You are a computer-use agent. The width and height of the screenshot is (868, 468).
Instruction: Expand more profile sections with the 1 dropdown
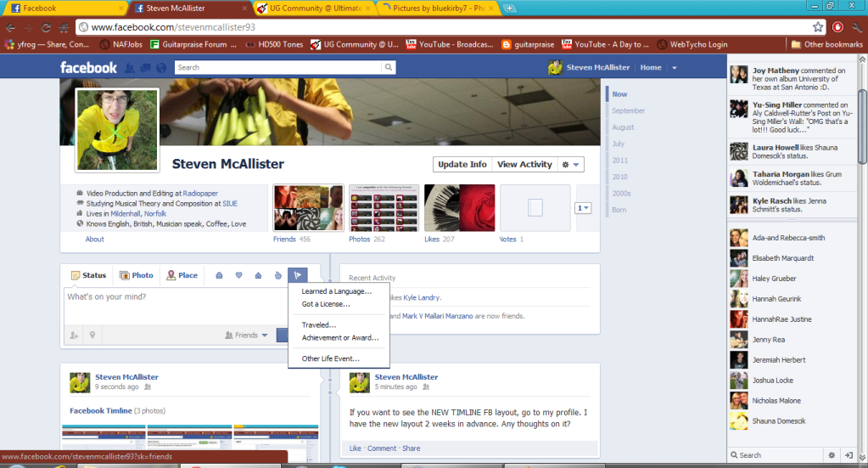(583, 208)
